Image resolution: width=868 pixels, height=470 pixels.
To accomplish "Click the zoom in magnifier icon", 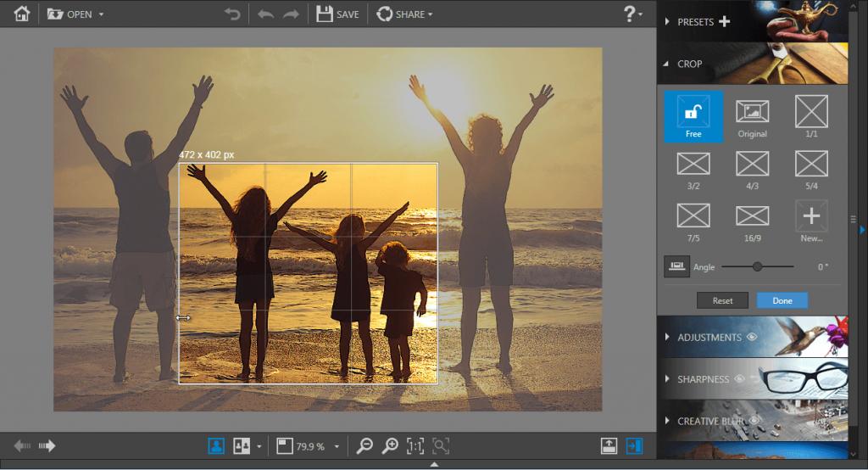I will 390,446.
